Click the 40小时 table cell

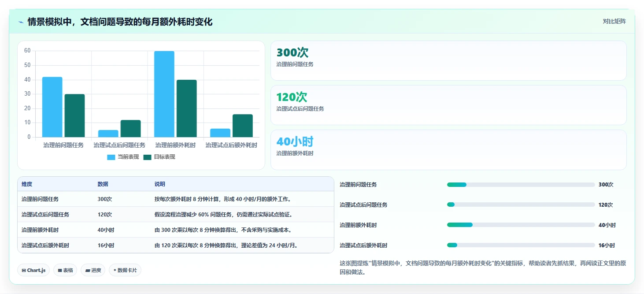point(106,230)
